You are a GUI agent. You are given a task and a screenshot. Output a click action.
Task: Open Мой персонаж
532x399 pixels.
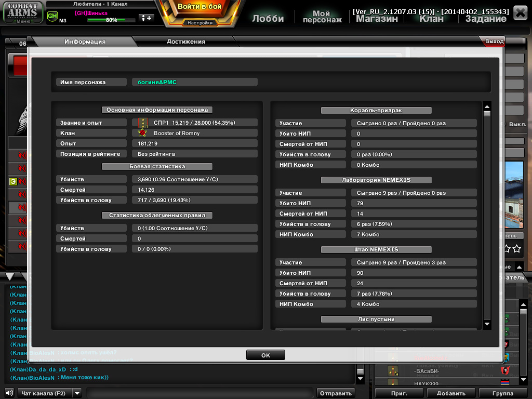(322, 16)
